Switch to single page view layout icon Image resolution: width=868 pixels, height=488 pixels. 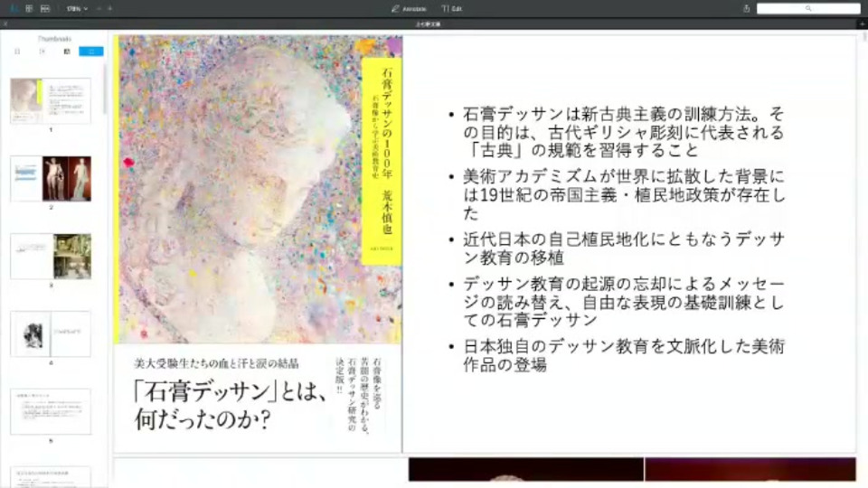pos(29,9)
